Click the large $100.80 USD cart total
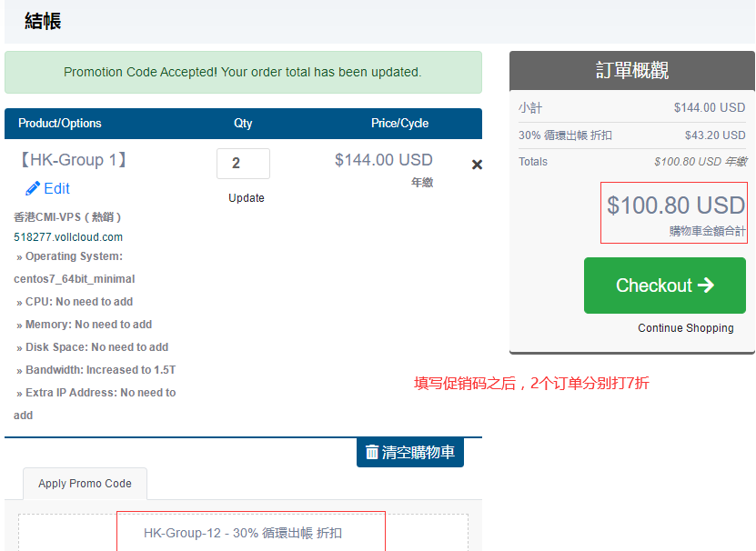 click(x=676, y=205)
